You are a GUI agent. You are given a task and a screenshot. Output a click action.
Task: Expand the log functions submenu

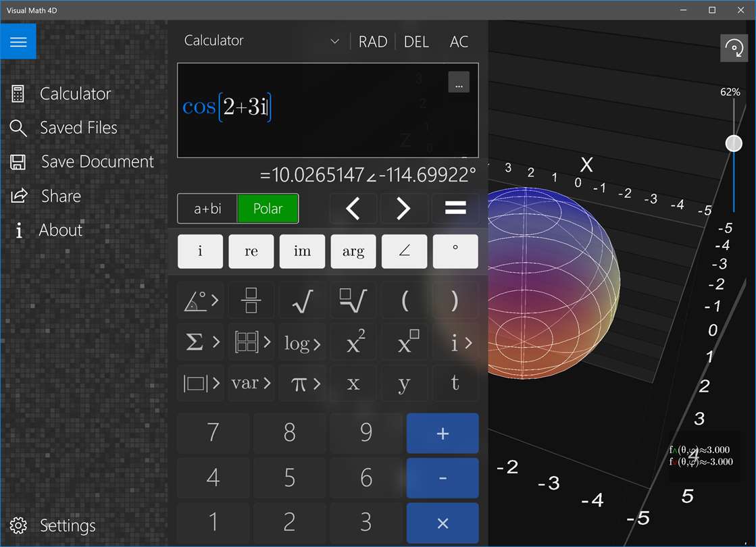302,342
